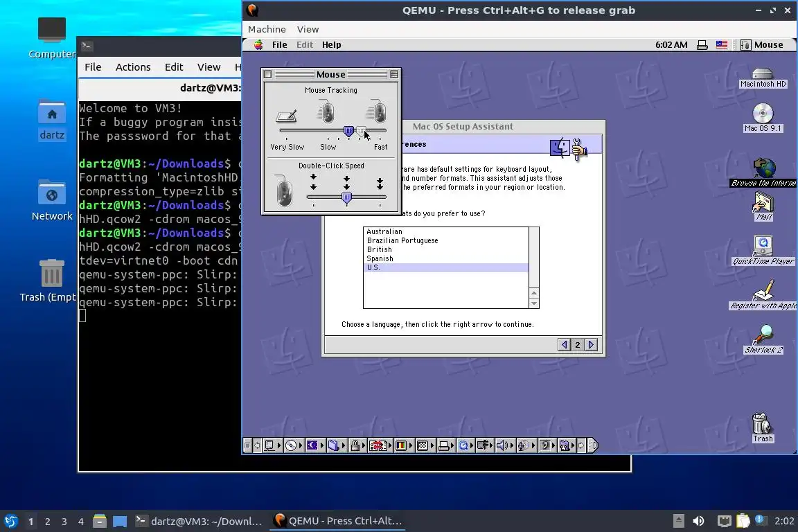The width and height of the screenshot is (798, 532).
Task: Click the Setup Assistant left arrow
Action: point(564,345)
